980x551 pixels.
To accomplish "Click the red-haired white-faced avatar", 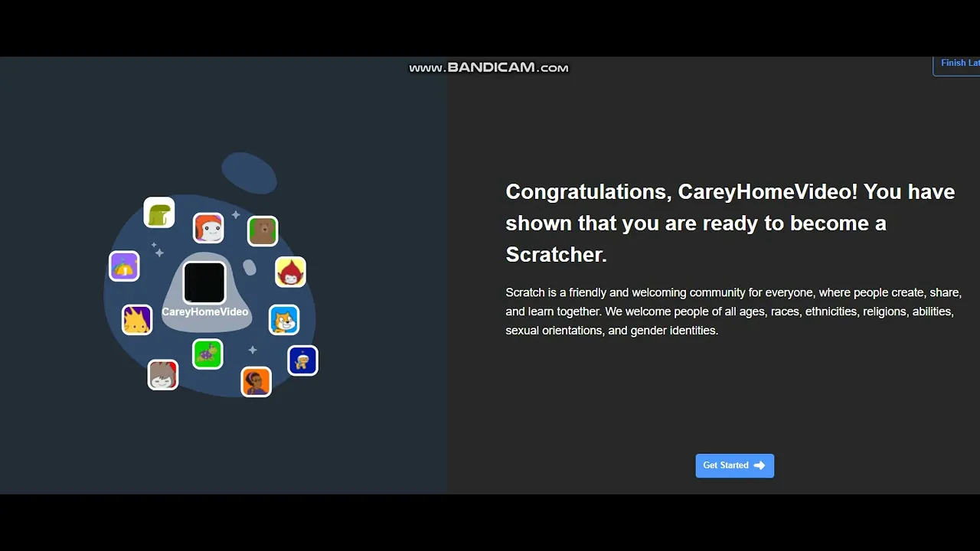I will coord(208,228).
